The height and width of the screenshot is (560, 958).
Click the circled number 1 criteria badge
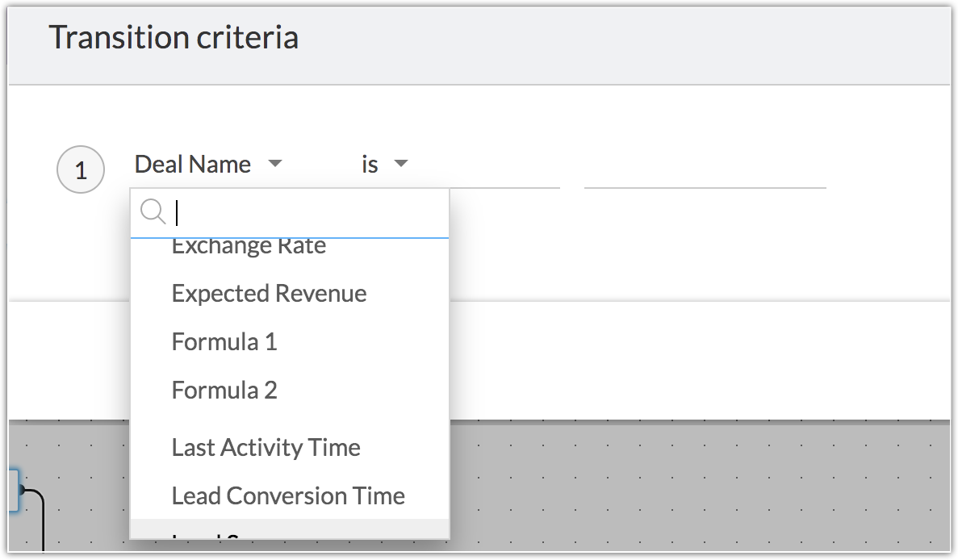tap(81, 170)
